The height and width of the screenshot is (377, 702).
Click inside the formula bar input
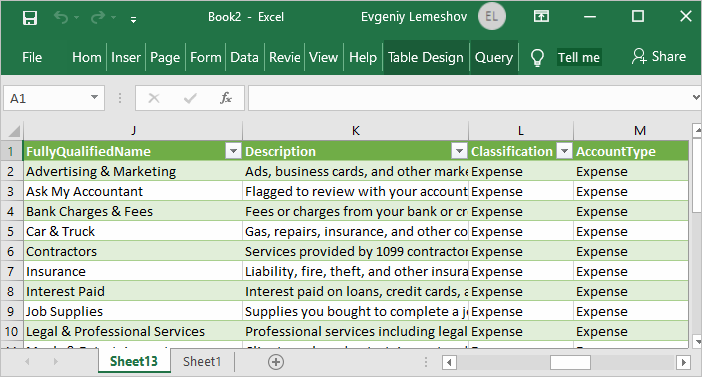coord(469,98)
